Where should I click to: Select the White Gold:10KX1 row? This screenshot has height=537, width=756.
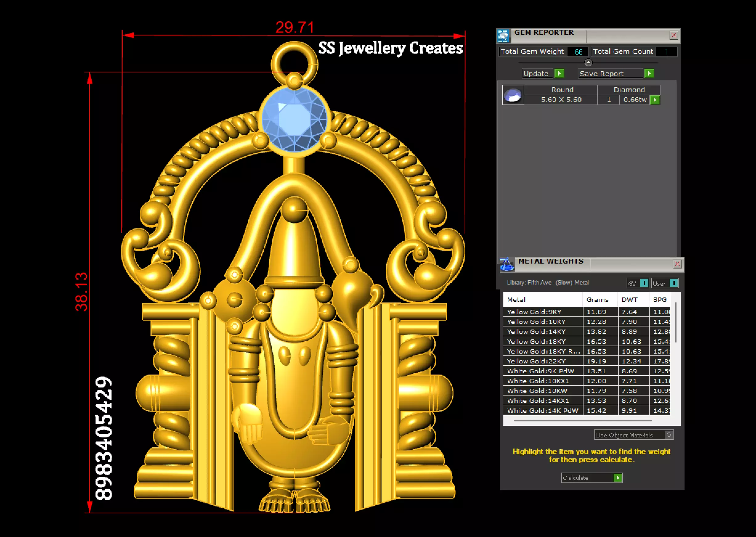coord(587,381)
